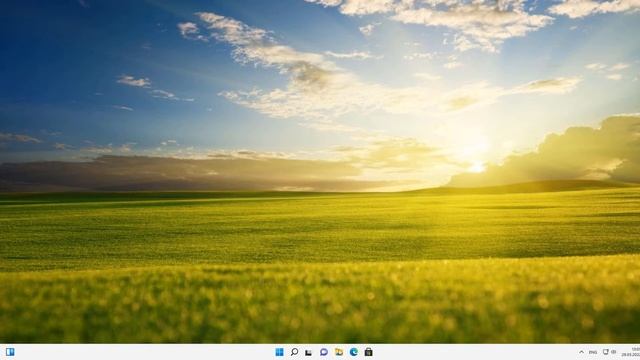Open File Explorer from taskbar
Viewport: 640px width, 360px height.
point(339,352)
